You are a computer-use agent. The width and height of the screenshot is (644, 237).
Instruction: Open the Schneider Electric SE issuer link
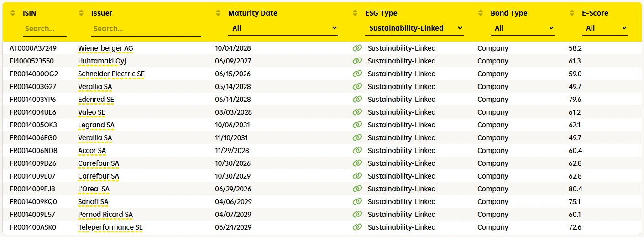[x=111, y=74]
